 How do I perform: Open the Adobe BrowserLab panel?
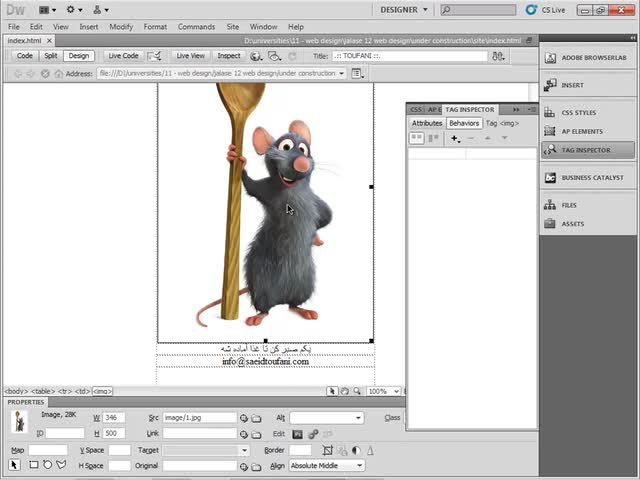[550, 58]
